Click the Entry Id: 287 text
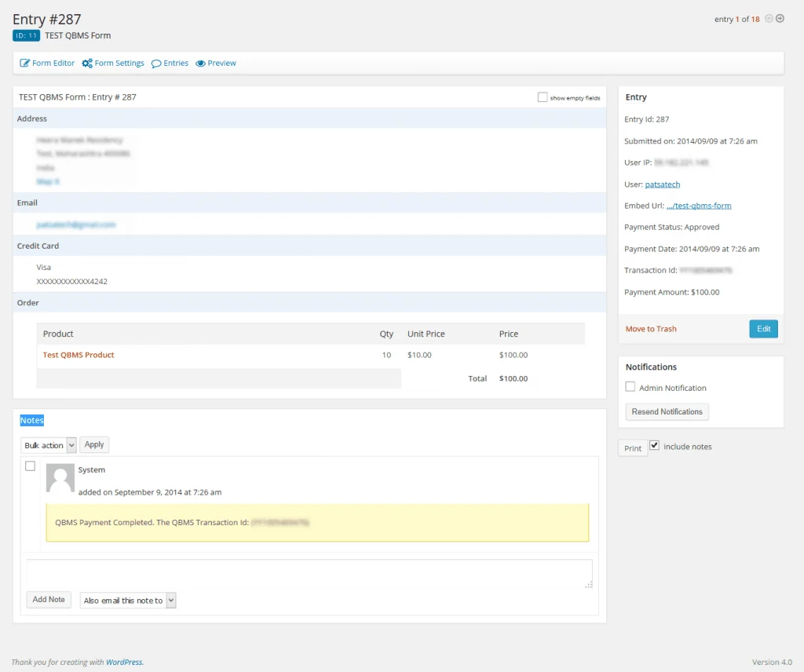804x672 pixels. (647, 119)
